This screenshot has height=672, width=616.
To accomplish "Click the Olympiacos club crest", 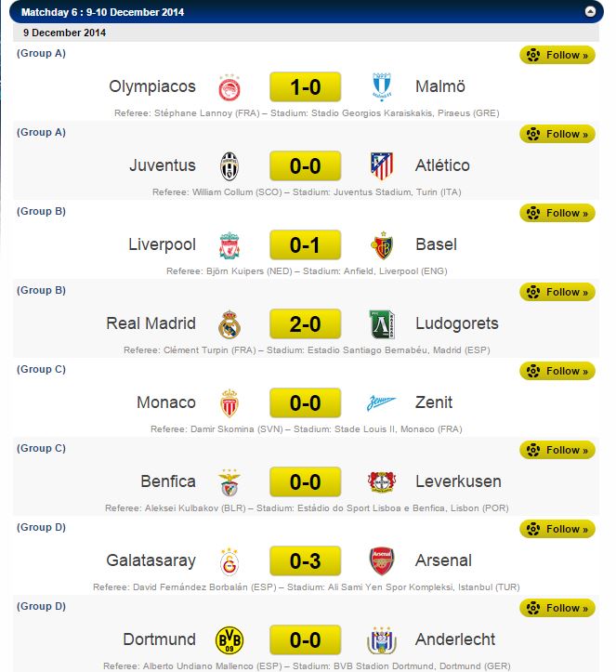I will [x=229, y=87].
